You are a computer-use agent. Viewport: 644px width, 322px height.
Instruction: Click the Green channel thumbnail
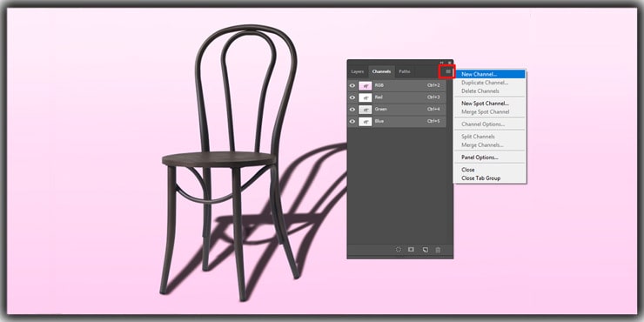point(366,110)
